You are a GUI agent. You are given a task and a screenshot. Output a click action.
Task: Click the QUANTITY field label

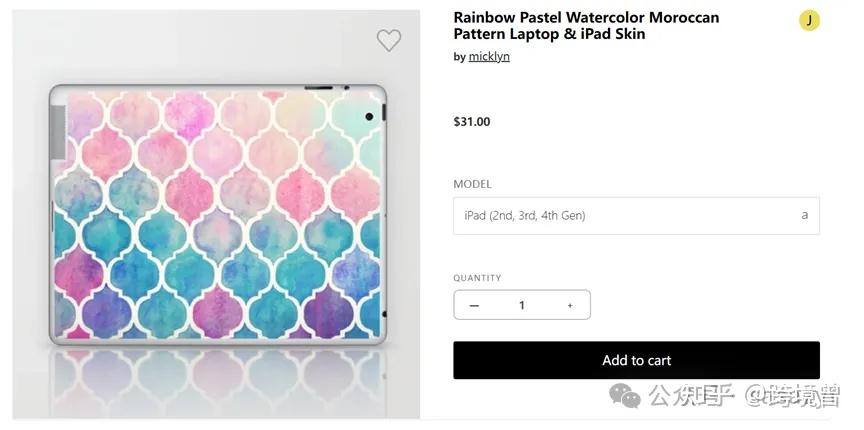point(477,278)
